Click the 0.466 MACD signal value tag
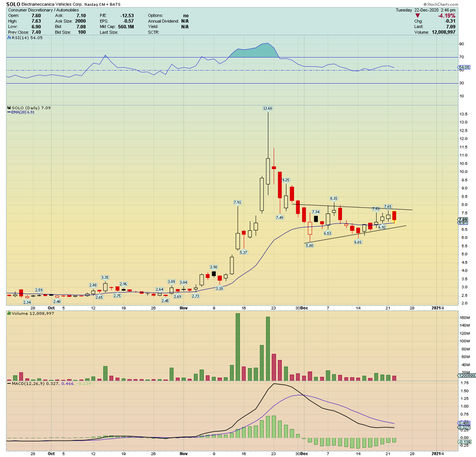Screen dimensions: 476x457 click(464, 423)
